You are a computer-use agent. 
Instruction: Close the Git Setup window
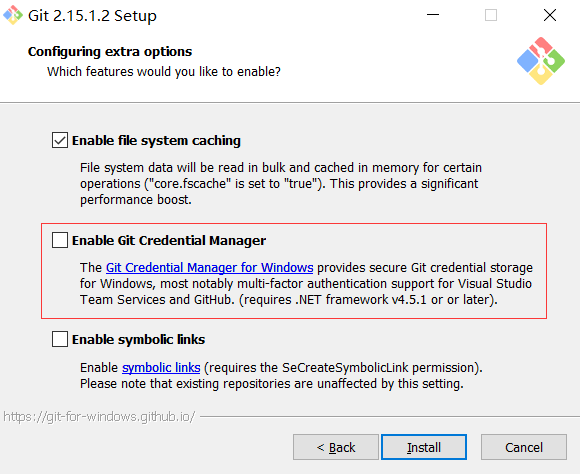(x=550, y=15)
